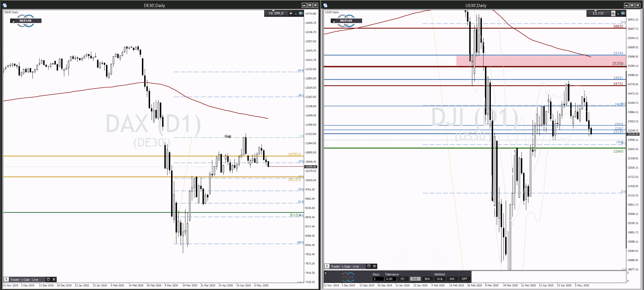This screenshot has width=644, height=290.
Task: Close Trader's Club - Live panel in DE30 window
Action: coord(54,279)
